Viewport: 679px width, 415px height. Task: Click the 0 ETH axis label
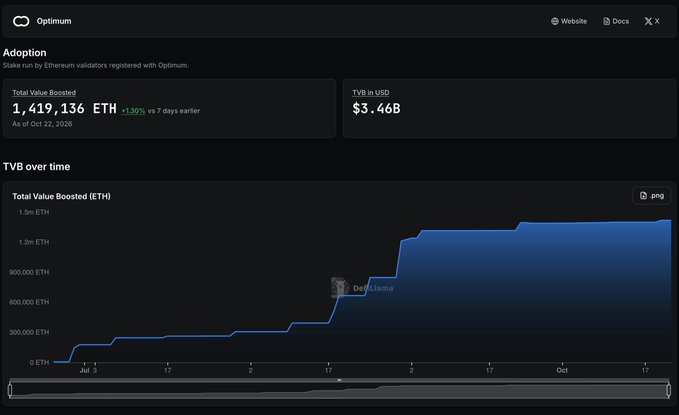click(39, 362)
